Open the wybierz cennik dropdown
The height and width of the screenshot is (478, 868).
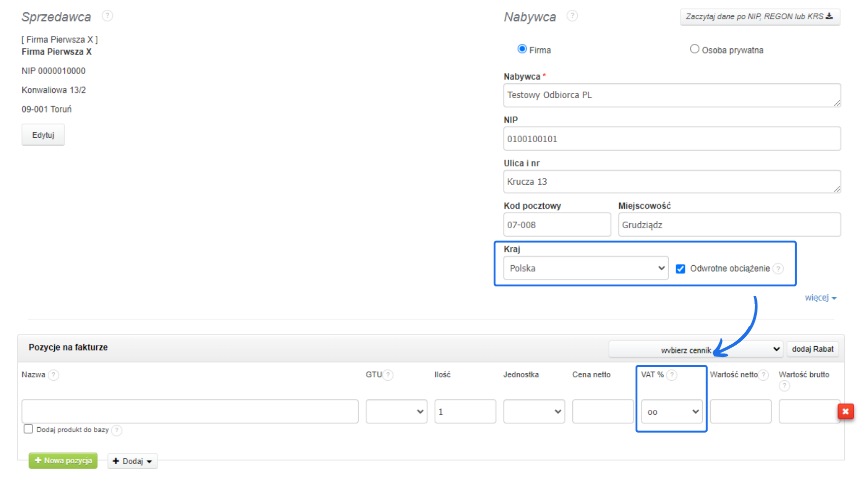pyautogui.click(x=696, y=350)
